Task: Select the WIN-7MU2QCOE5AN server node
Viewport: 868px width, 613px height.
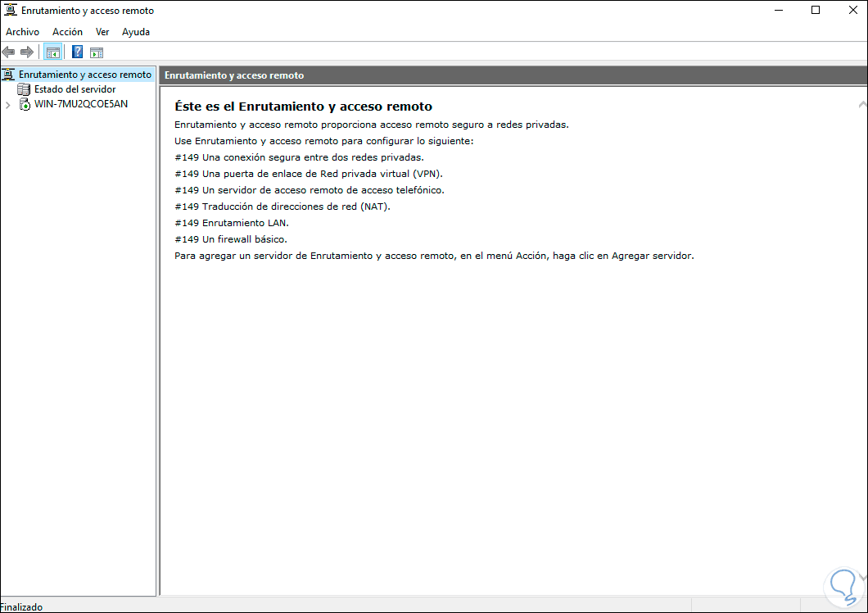Action: (x=81, y=104)
